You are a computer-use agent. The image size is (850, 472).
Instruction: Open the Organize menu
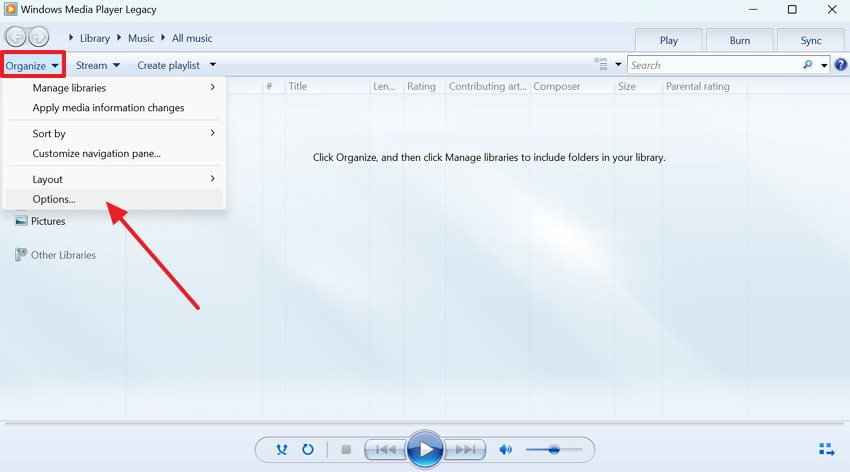33,66
